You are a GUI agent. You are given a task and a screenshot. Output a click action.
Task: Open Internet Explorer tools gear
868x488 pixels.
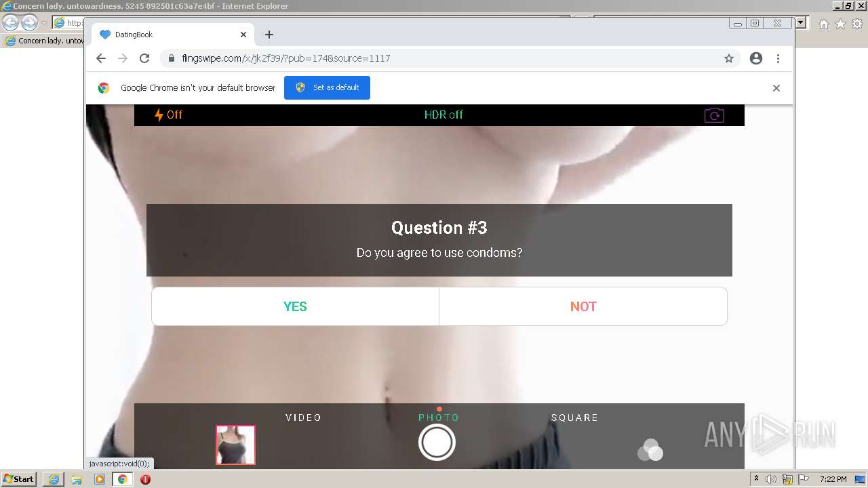point(857,24)
